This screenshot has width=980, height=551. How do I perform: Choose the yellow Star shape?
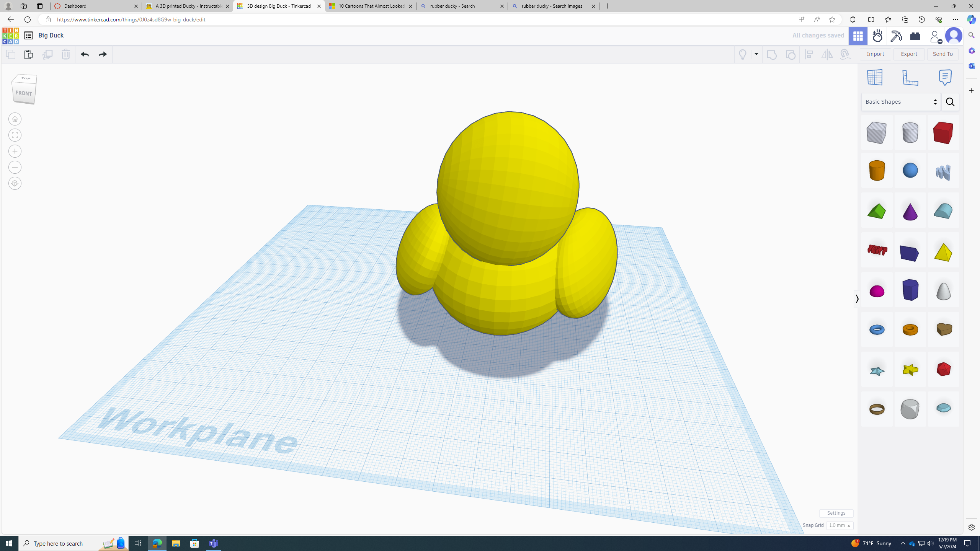tap(910, 369)
